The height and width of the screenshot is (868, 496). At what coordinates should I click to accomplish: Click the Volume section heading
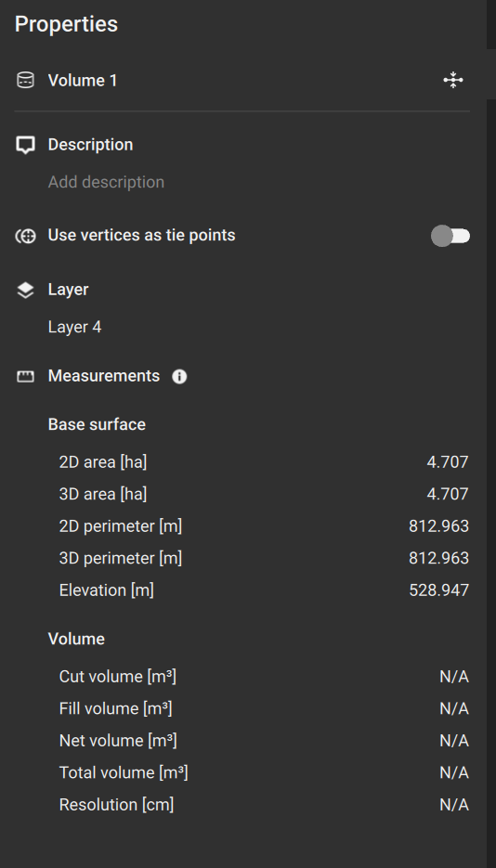pos(76,639)
